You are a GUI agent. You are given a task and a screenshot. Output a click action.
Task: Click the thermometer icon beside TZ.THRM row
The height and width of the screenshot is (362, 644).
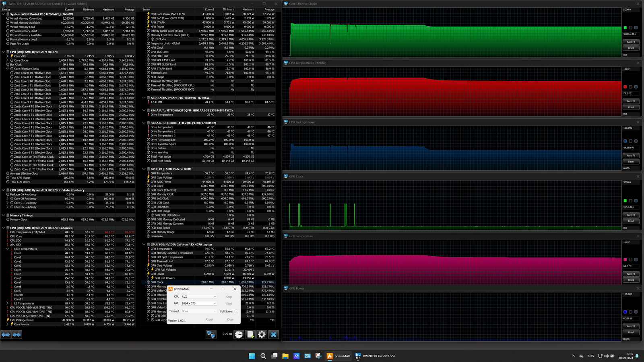click(149, 102)
